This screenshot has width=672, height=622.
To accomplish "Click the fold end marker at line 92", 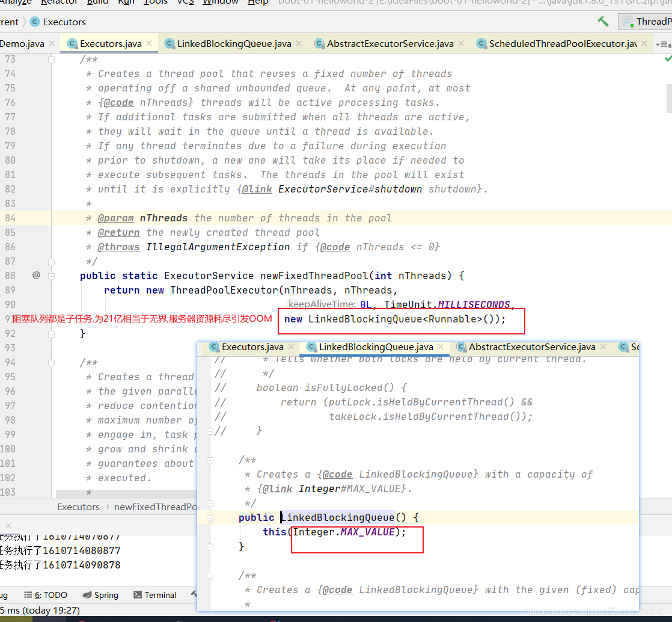I will tap(52, 333).
